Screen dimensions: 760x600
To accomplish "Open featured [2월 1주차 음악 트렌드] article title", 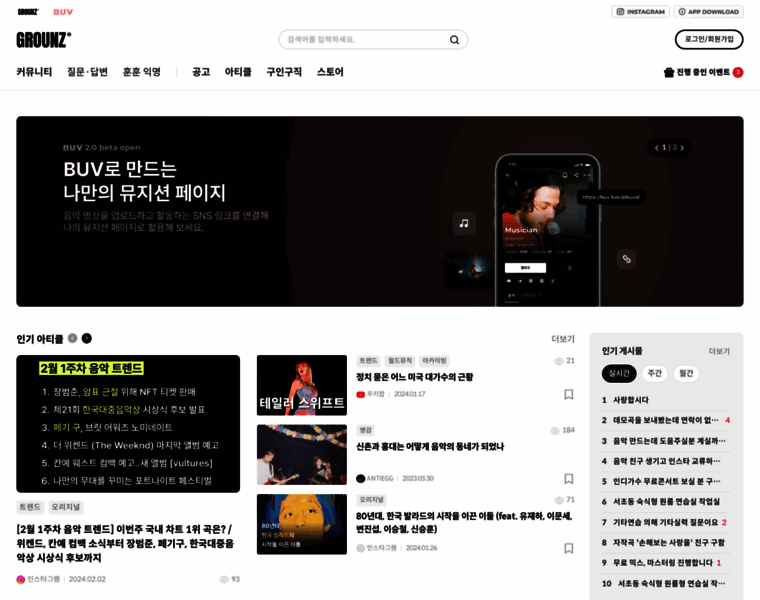I will pos(125,543).
